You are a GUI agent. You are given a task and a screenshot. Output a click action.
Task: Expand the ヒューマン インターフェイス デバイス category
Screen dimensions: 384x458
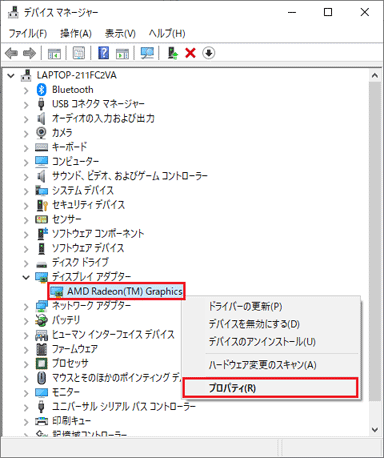click(26, 335)
